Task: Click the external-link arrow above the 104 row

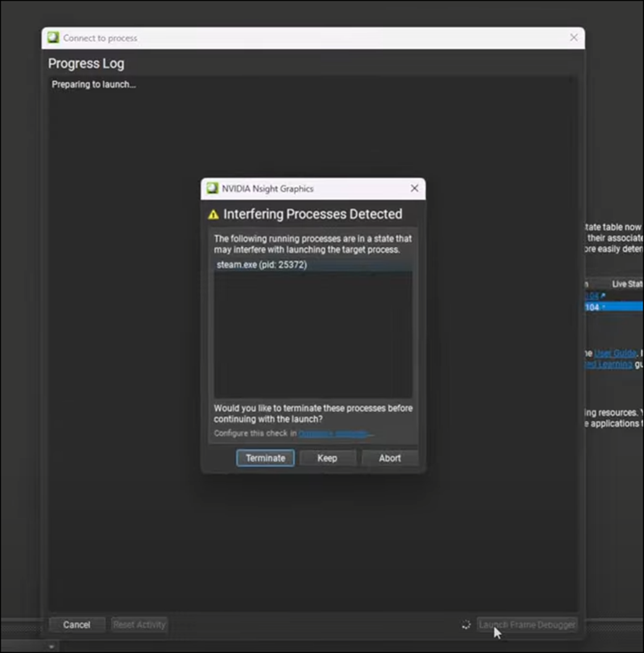Action: [x=603, y=295]
